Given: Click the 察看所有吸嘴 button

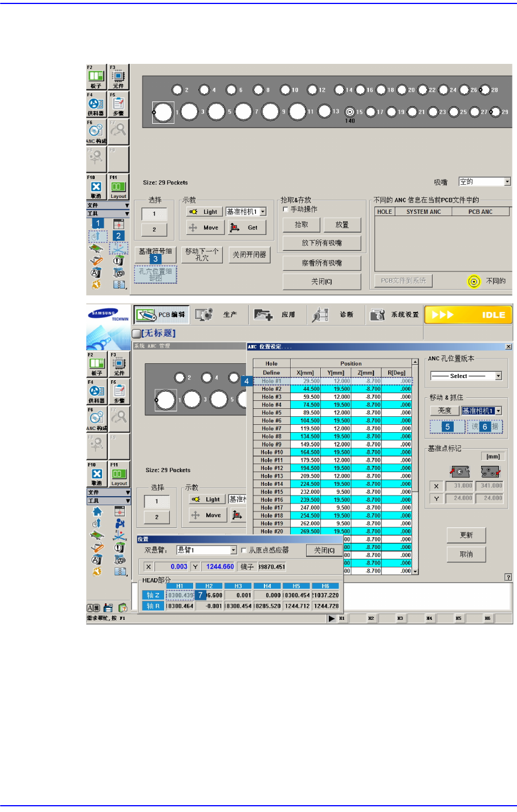Looking at the screenshot, I should (322, 263).
